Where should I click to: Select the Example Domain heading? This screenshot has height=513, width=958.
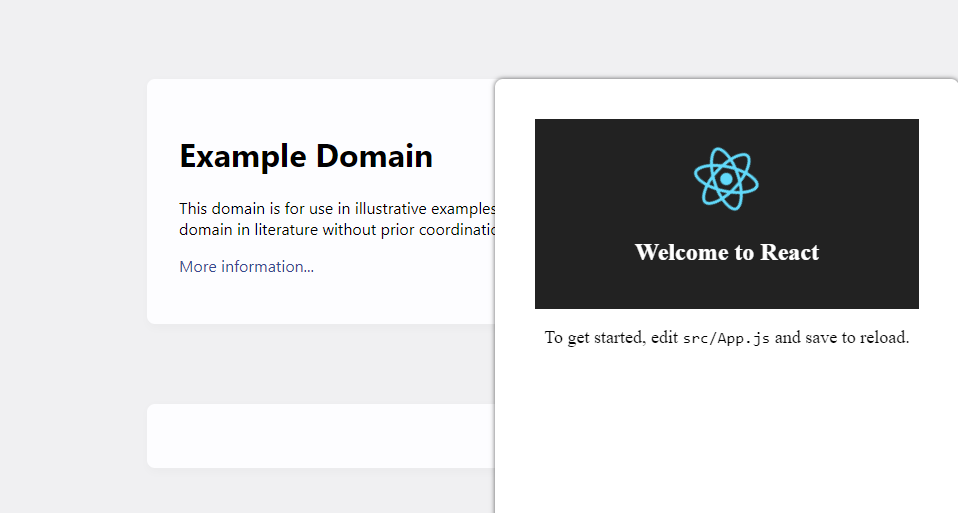tap(306, 156)
